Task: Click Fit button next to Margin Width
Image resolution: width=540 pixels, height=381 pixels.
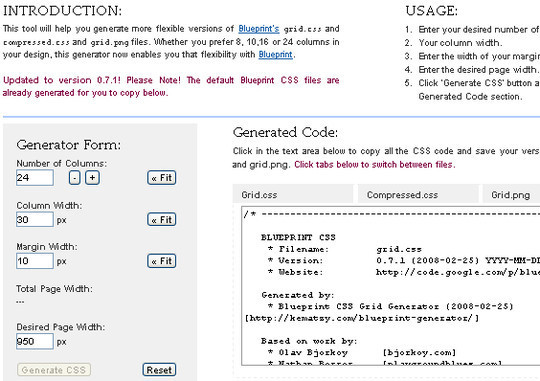Action: [x=162, y=261]
